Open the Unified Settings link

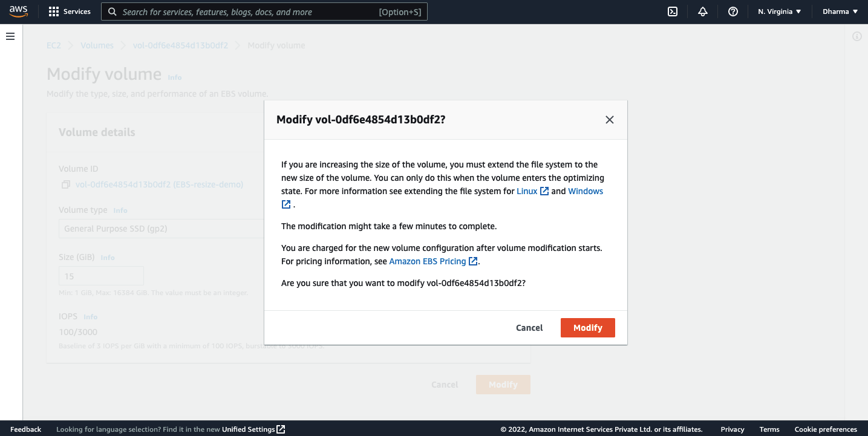pyautogui.click(x=253, y=429)
